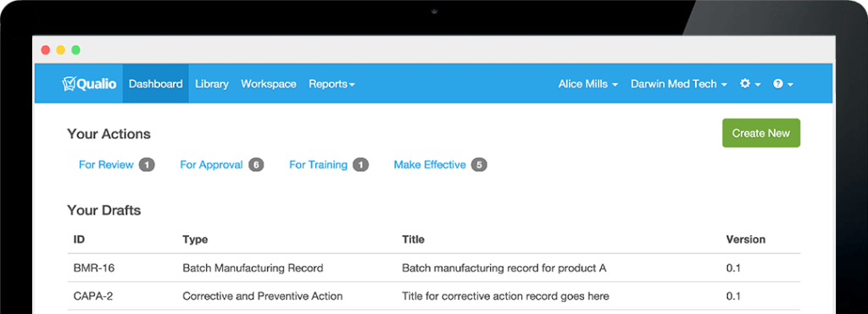The image size is (868, 314).
Task: Select the CAPA-2 draft row
Action: [x=433, y=296]
